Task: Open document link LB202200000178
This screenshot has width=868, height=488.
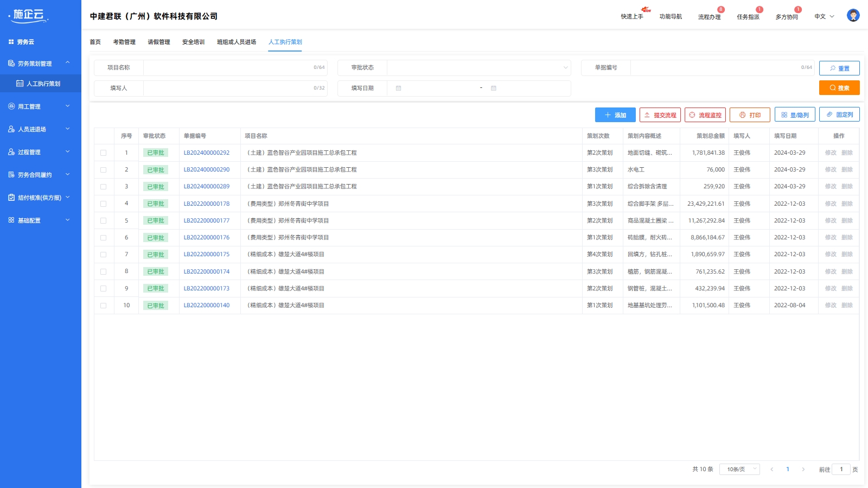Action: click(206, 204)
